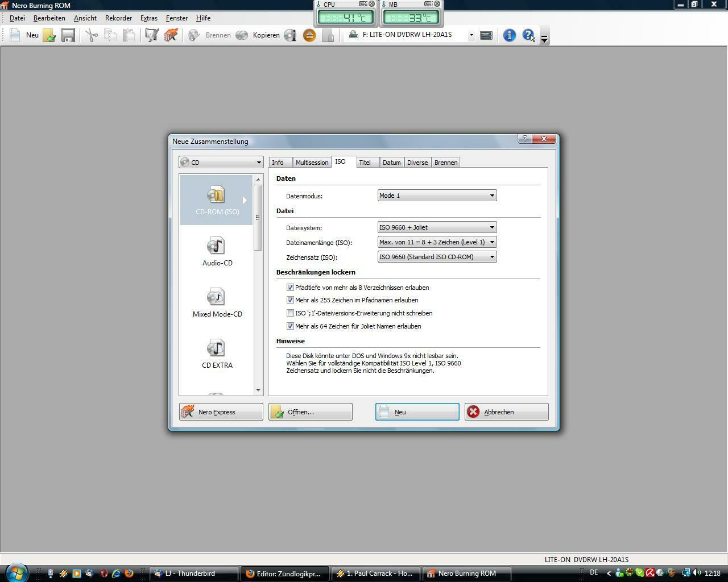The width and height of the screenshot is (728, 582).
Task: Click compilation list scrollbar thumb
Action: (x=258, y=218)
